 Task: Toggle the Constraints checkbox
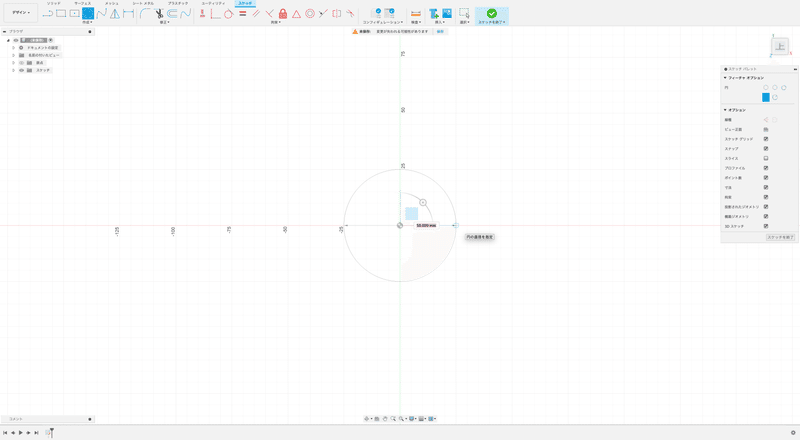(766, 197)
